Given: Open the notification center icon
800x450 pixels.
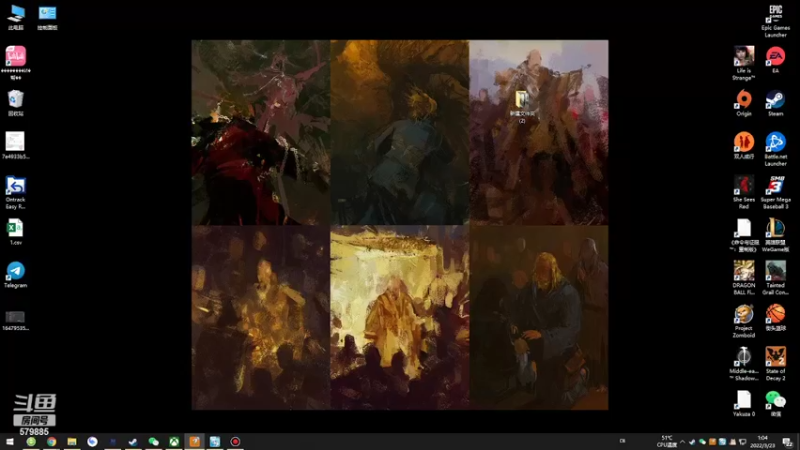Looking at the screenshot, I should click(787, 442).
